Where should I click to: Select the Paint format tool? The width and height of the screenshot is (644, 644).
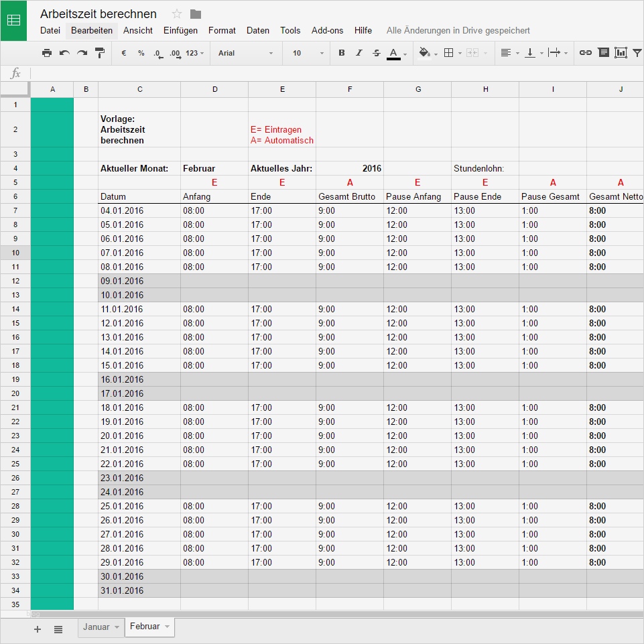click(99, 52)
